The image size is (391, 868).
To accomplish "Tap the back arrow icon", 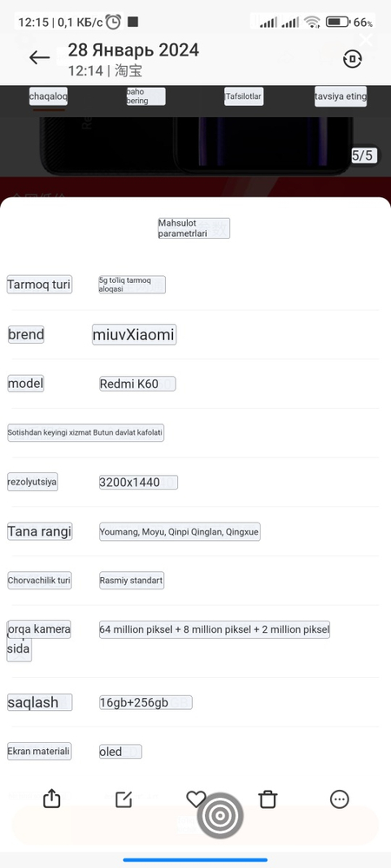I will coord(39,57).
